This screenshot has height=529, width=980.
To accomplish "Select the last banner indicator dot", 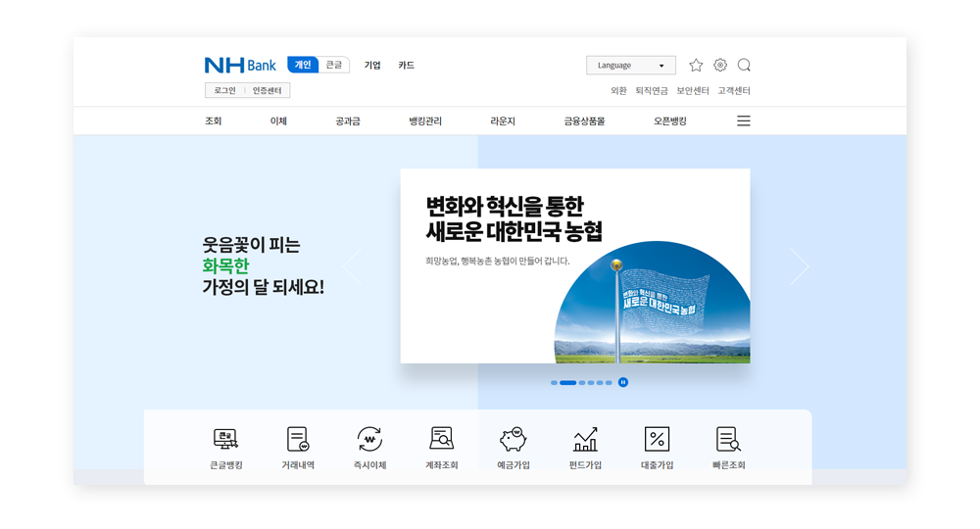I will 609,383.
